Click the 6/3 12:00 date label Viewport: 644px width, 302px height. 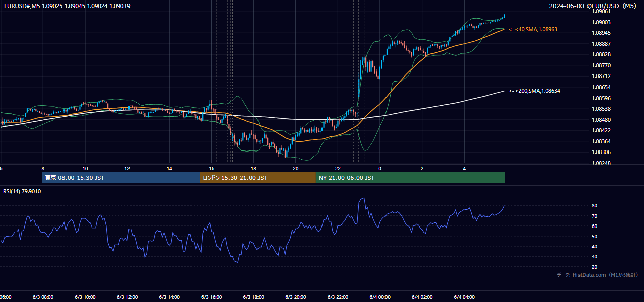[127, 297]
